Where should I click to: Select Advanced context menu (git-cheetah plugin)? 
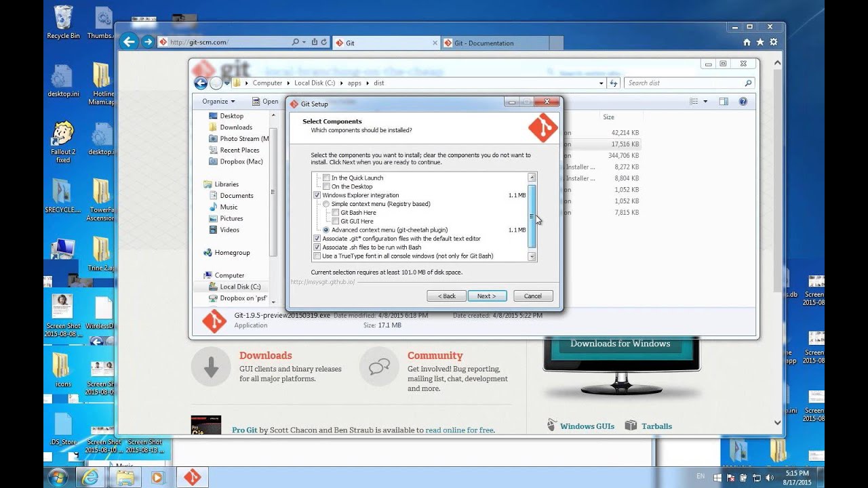[326, 230]
